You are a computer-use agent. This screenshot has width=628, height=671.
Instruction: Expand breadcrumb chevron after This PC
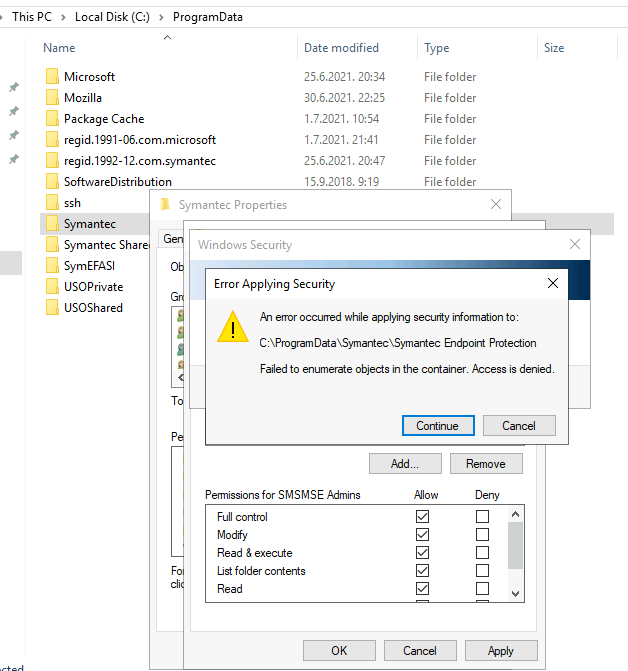tap(63, 17)
